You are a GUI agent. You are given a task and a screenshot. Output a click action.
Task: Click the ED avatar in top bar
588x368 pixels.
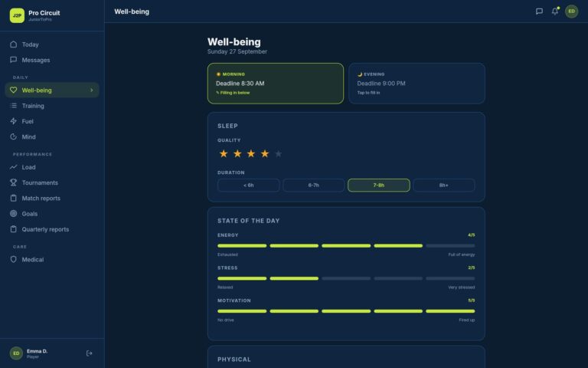571,11
